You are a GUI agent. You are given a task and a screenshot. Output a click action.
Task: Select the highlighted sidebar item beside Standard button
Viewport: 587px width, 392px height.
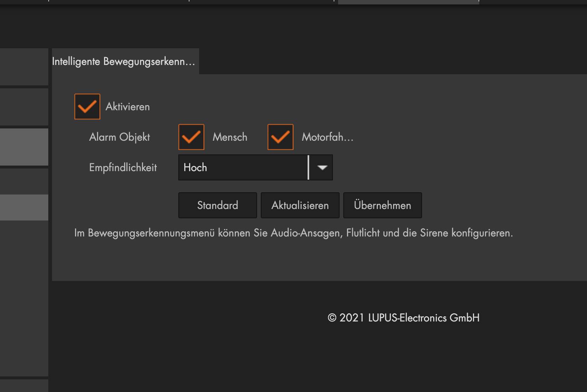tap(24, 208)
